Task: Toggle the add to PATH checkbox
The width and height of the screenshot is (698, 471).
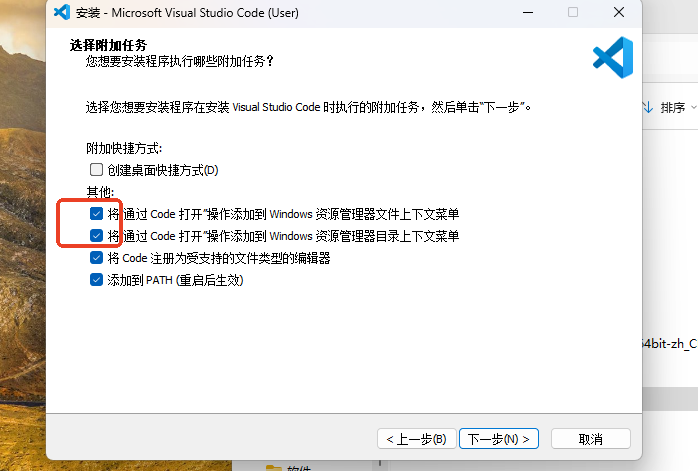Action: tap(96, 280)
